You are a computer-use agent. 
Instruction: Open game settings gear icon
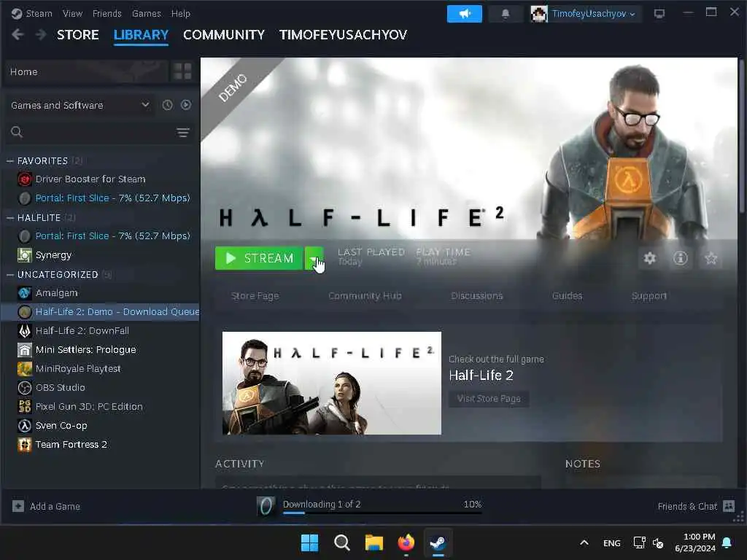click(x=650, y=258)
